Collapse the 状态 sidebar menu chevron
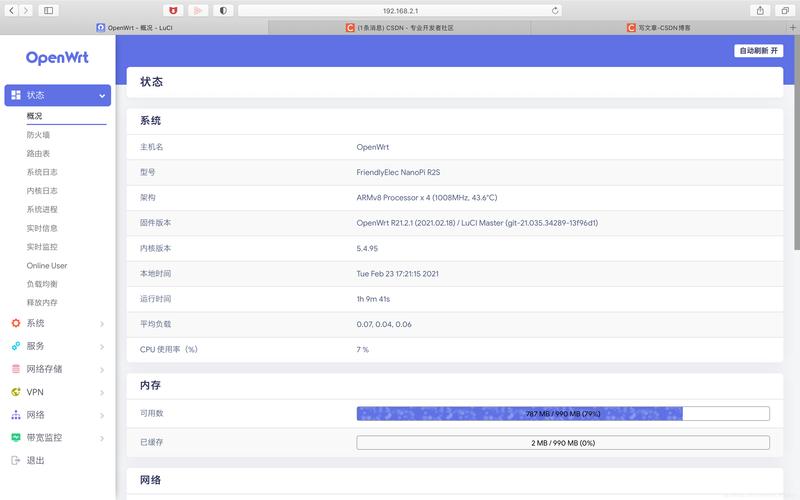 click(x=102, y=95)
